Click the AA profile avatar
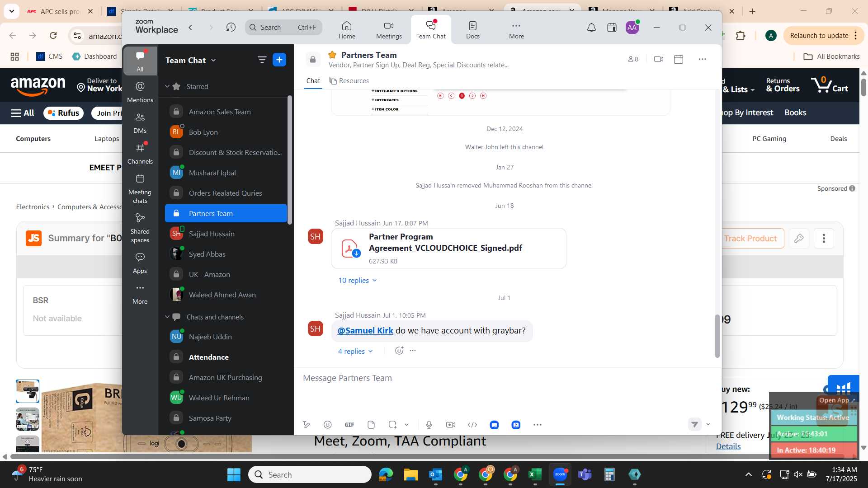The width and height of the screenshot is (868, 488). pyautogui.click(x=632, y=28)
